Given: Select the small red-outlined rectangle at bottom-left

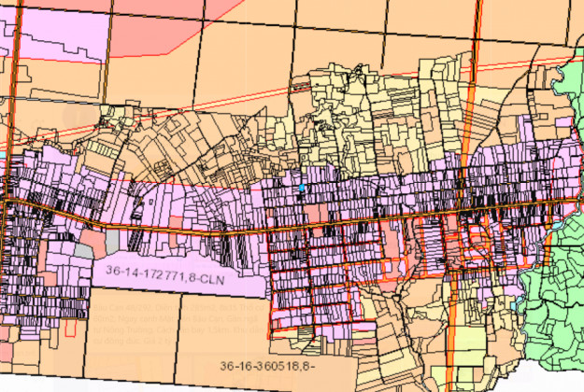Looking at the screenshot, I should (x=71, y=328).
